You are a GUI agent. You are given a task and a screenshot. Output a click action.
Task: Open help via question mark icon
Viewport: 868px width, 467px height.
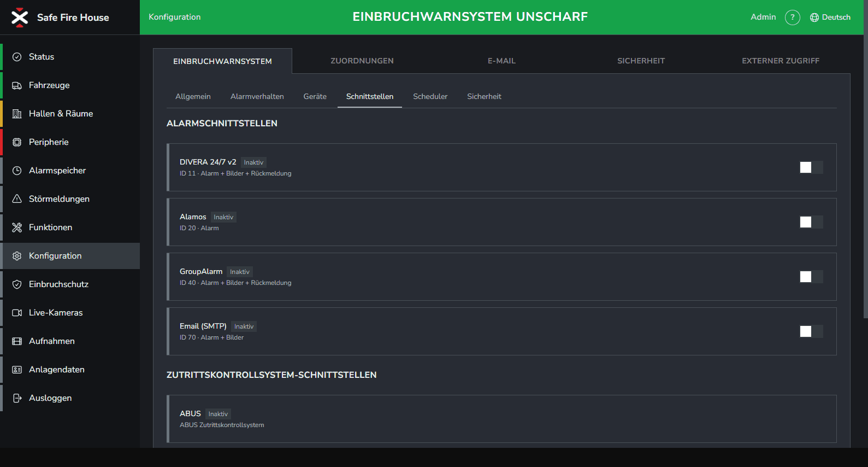click(793, 17)
